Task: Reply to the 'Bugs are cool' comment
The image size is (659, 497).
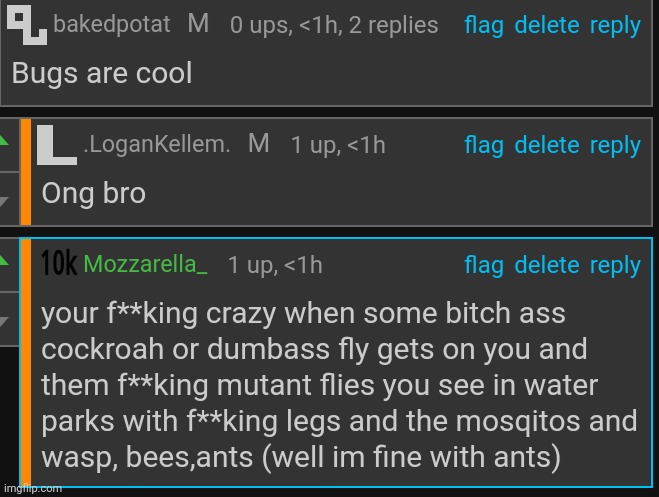Action: [615, 26]
